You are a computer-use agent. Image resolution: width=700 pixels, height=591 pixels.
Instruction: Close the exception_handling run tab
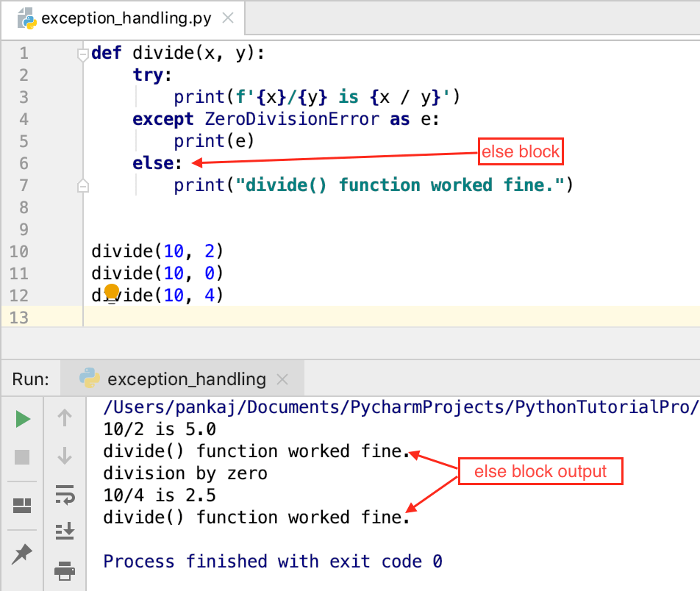[x=282, y=379]
